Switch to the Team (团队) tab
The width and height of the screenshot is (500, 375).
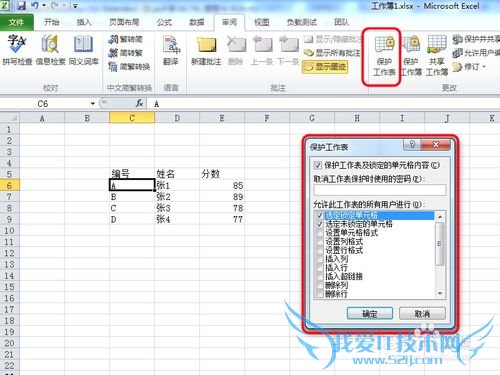point(342,22)
